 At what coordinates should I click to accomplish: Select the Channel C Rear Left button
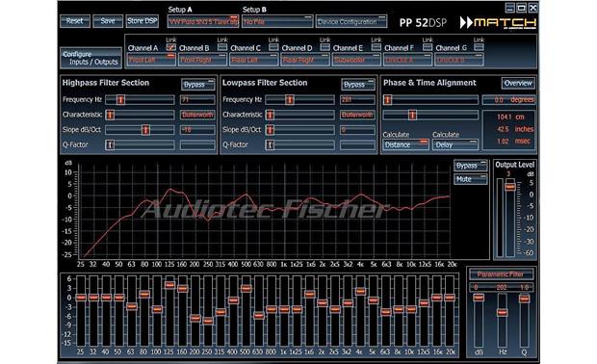pyautogui.click(x=253, y=60)
